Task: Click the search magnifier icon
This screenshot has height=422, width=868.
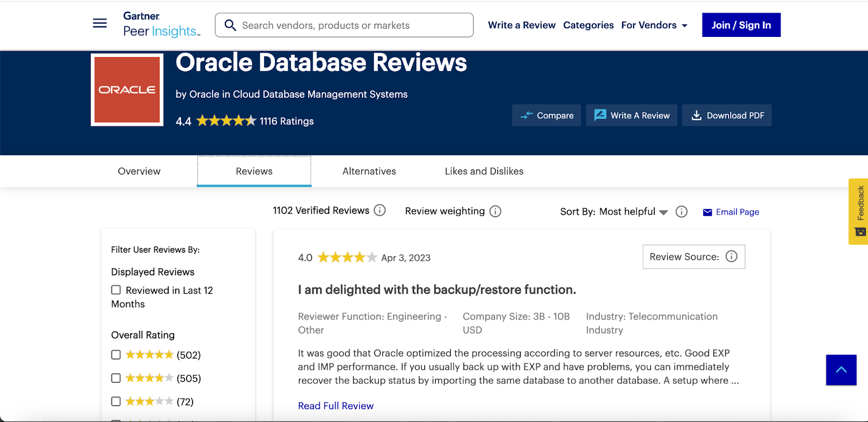Action: pos(230,26)
